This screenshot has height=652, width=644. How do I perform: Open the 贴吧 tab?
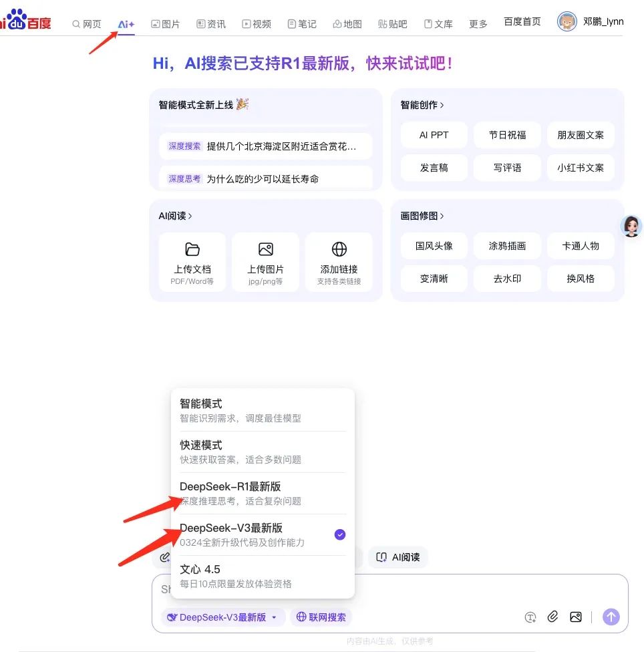(393, 24)
